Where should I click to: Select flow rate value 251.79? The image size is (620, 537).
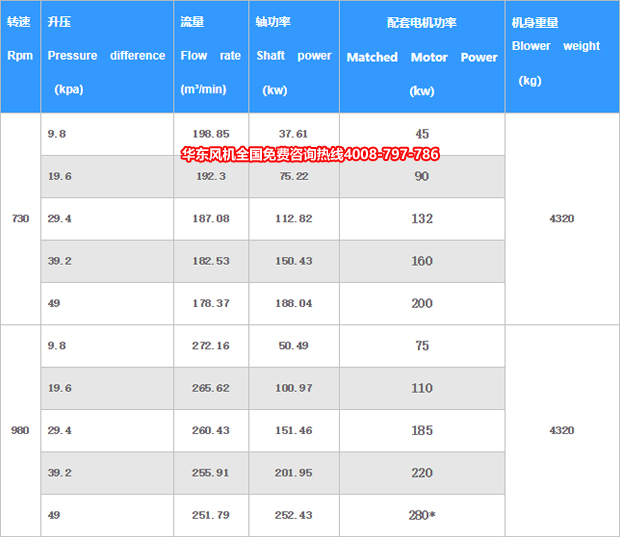tap(210, 515)
